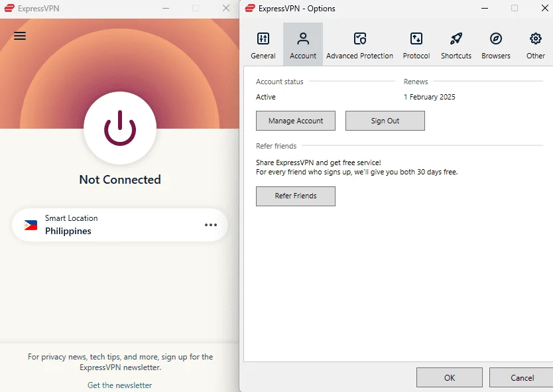Select the Philippines Smart Location
553x392 pixels.
120,225
